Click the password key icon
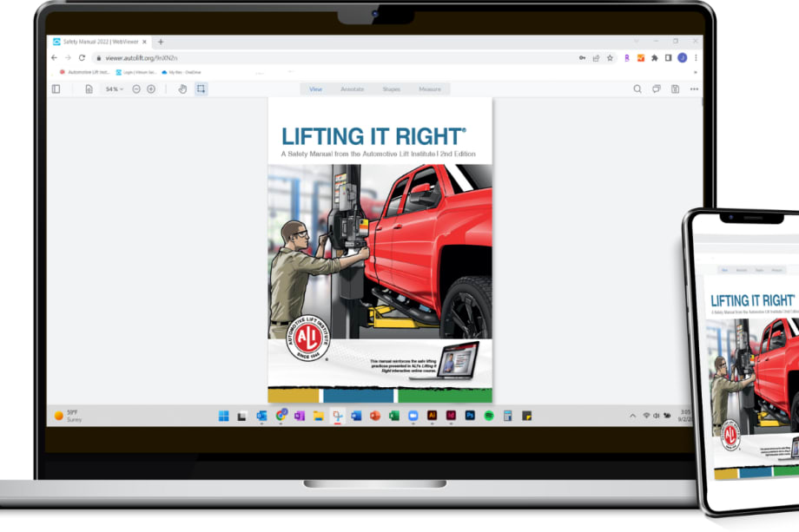The image size is (799, 532). 583,58
